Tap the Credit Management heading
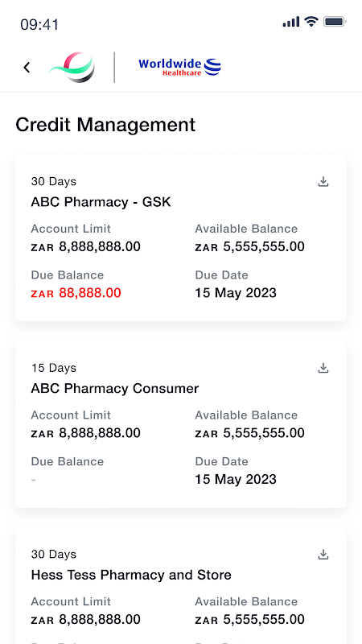The width and height of the screenshot is (362, 644). [x=105, y=125]
